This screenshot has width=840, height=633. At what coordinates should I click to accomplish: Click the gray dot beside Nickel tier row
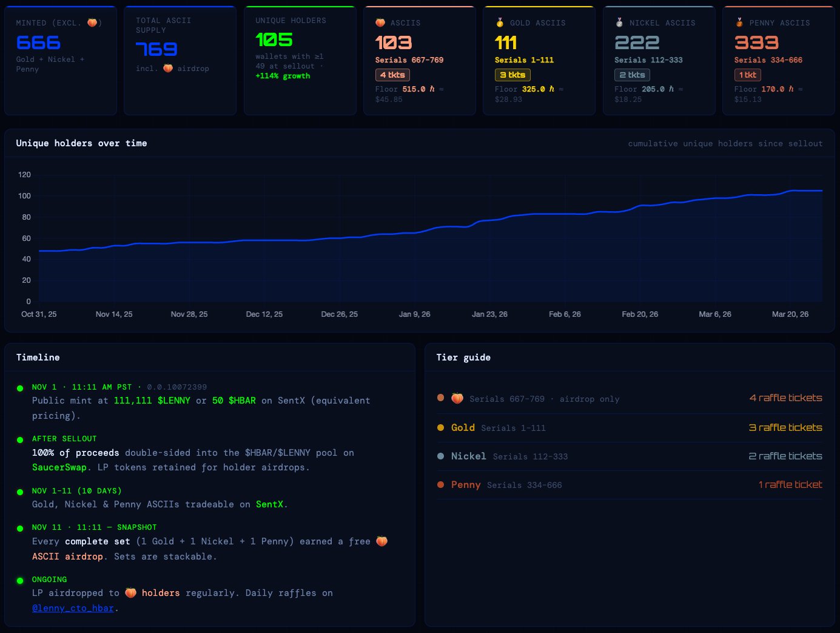coord(441,456)
